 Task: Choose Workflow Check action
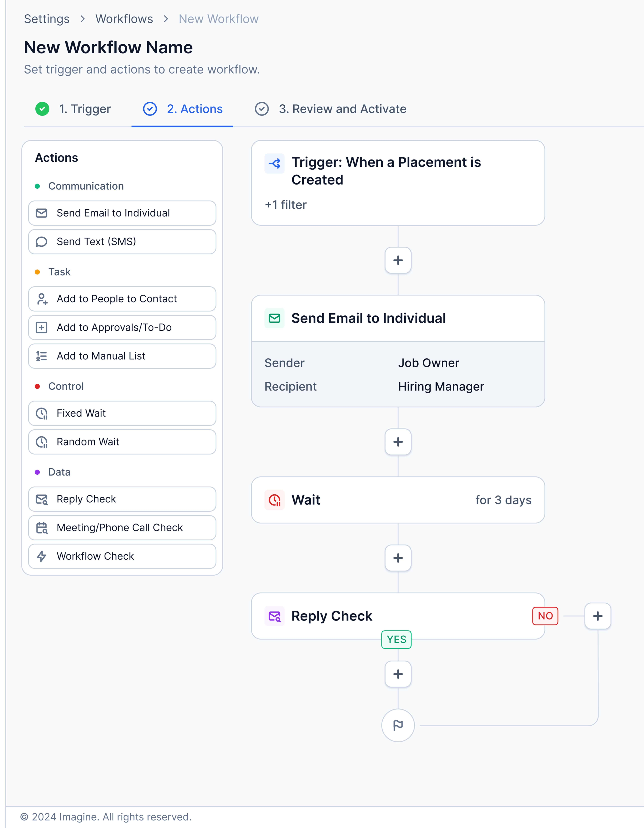click(122, 556)
